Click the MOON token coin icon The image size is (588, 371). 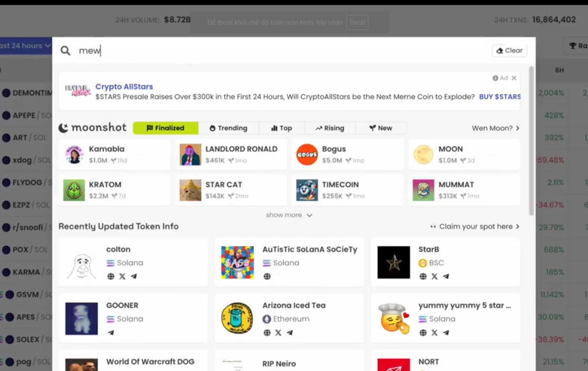pyautogui.click(x=423, y=155)
